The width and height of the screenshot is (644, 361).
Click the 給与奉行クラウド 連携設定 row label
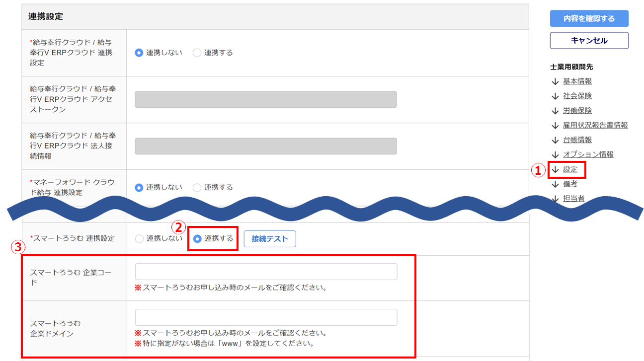[71, 53]
